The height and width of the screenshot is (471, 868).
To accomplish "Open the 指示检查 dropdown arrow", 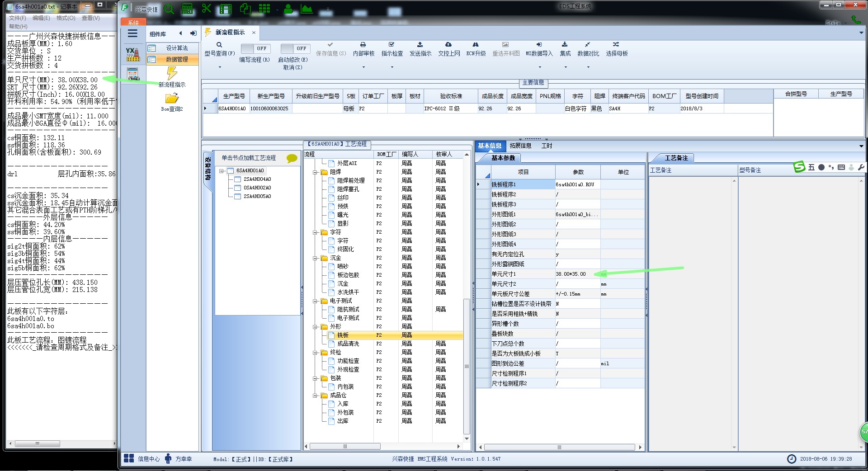I will pyautogui.click(x=392, y=67).
